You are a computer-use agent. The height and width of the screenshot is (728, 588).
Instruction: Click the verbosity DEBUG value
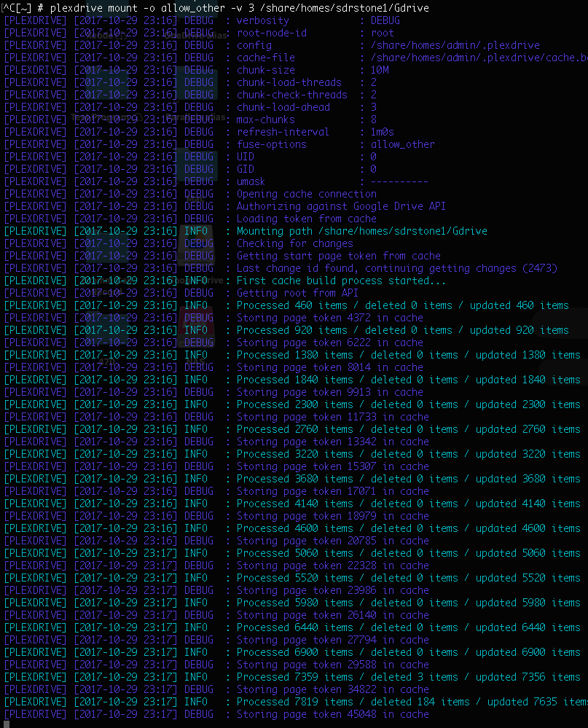click(385, 20)
